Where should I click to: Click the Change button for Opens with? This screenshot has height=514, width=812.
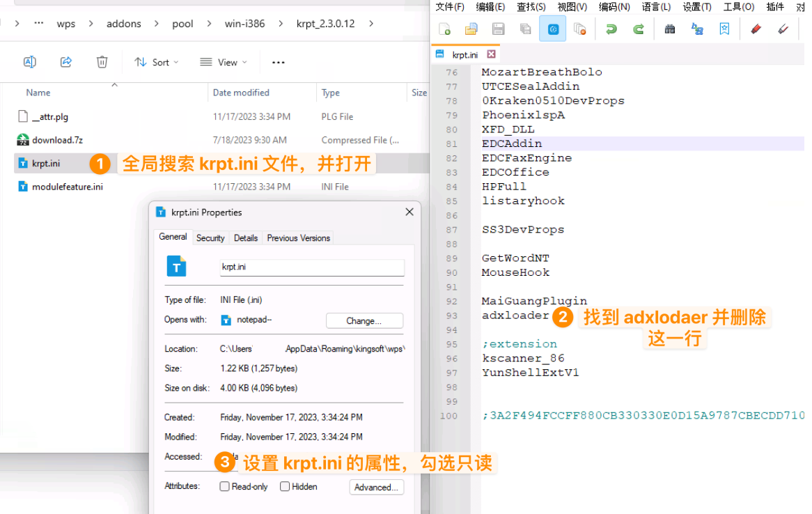point(364,320)
